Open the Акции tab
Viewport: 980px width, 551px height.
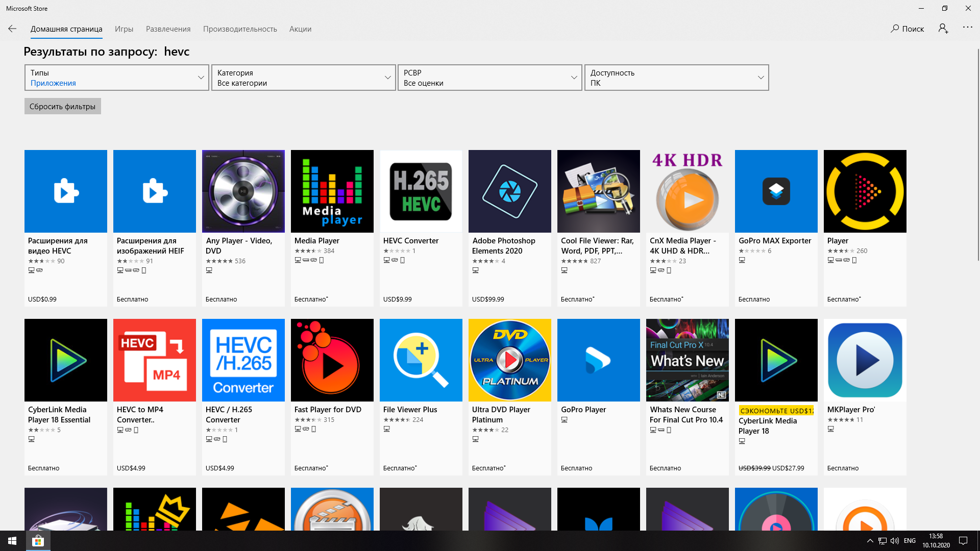pyautogui.click(x=300, y=29)
